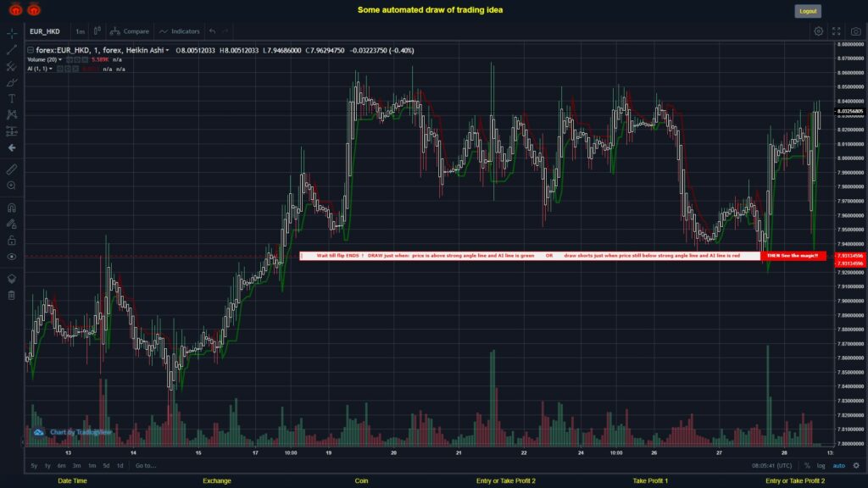Select the pitchfork drawing tool
The height and width of the screenshot is (488, 868).
point(12,66)
